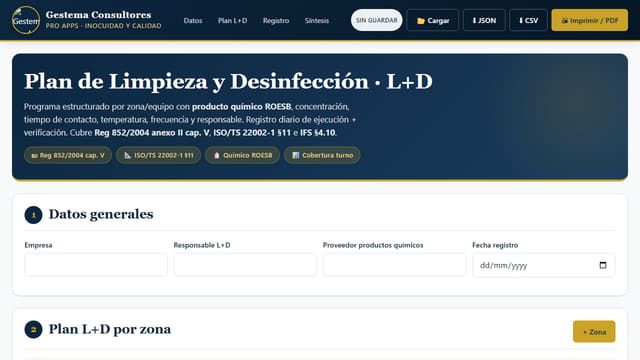
Task: Switch to the Registro navigation tab
Action: click(276, 20)
